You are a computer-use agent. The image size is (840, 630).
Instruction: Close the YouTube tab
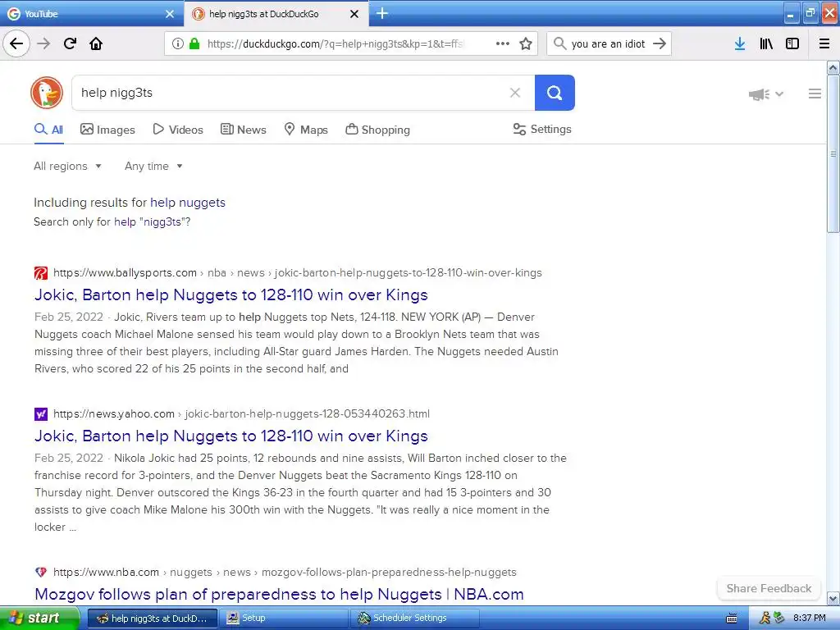(x=170, y=14)
